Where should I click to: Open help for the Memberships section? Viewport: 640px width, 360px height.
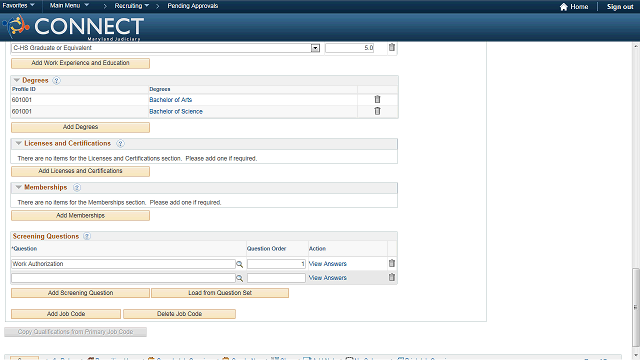pos(77,187)
